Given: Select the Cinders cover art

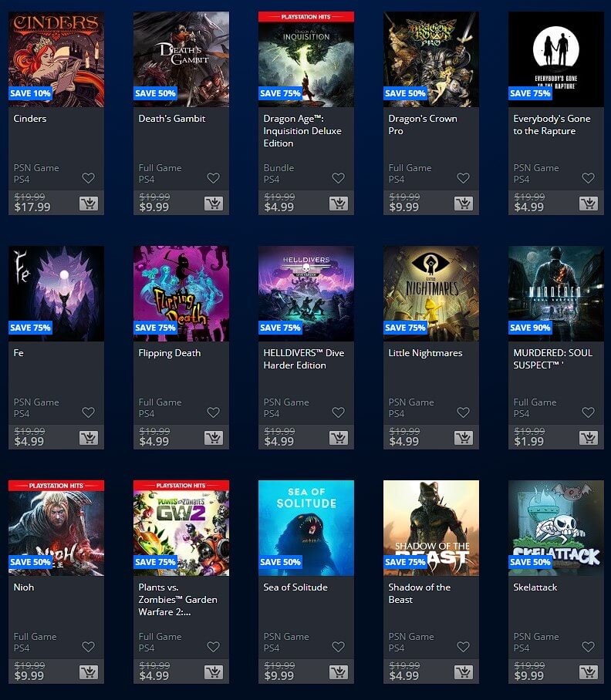Looking at the screenshot, I should (x=56, y=59).
